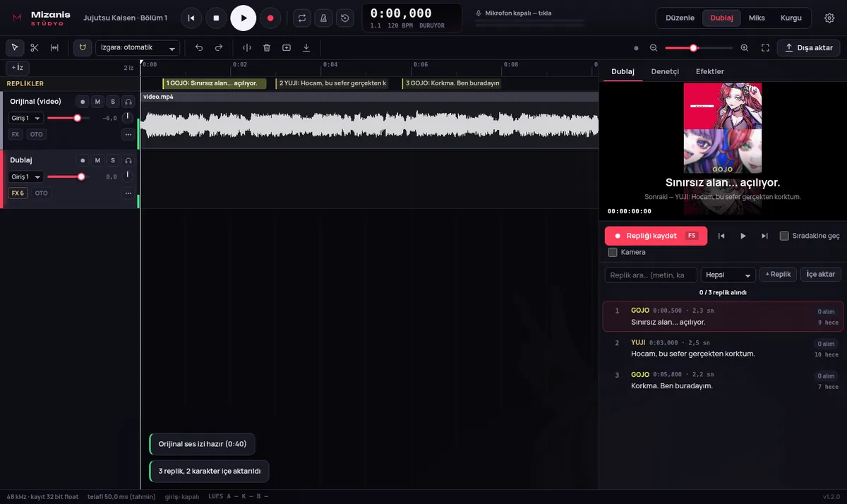Export the project with Dışa aktar
The image size is (847, 504).
809,47
